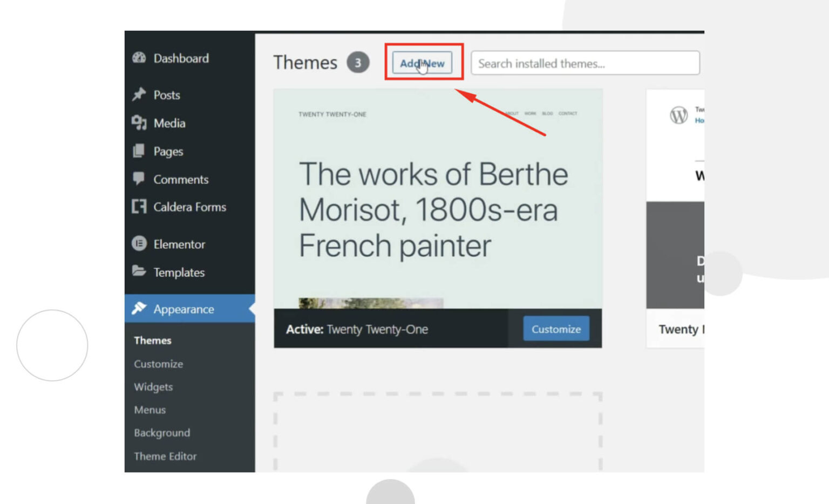The image size is (829, 504).
Task: Customize the active Twenty Twenty-One theme
Action: (556, 329)
